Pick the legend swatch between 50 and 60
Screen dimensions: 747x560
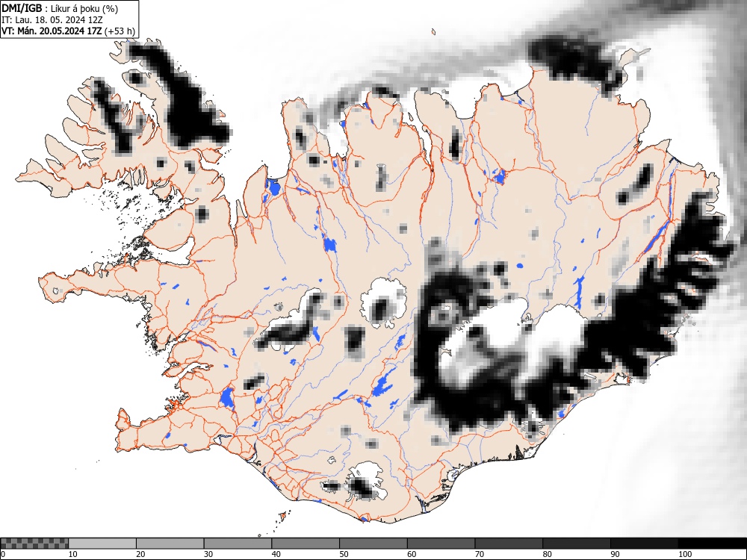373,544
